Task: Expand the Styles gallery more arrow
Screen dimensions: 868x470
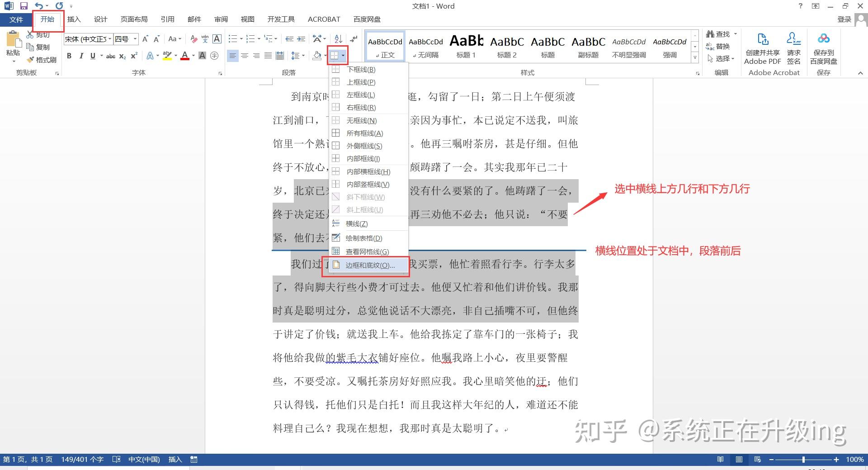Action: (695, 57)
